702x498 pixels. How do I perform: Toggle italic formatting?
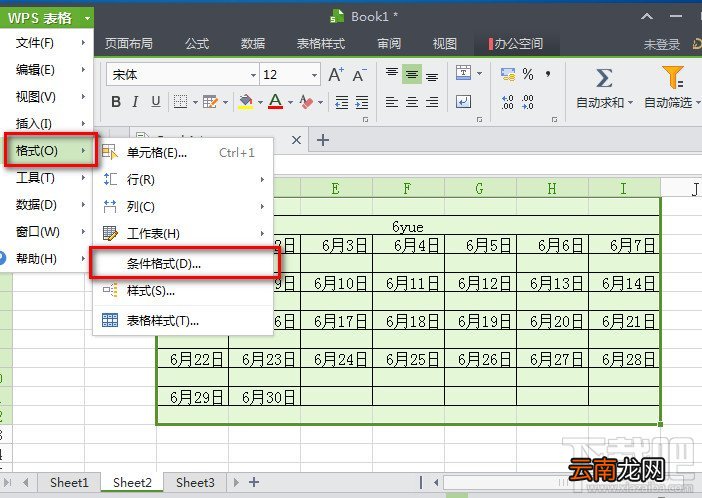(135, 102)
